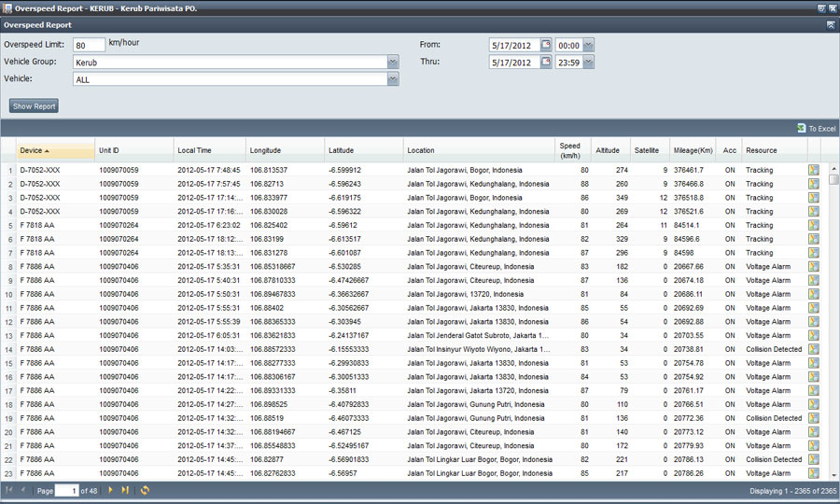Expand the Vehicle Group dropdown
Screen dimensions: 840x504
point(393,63)
